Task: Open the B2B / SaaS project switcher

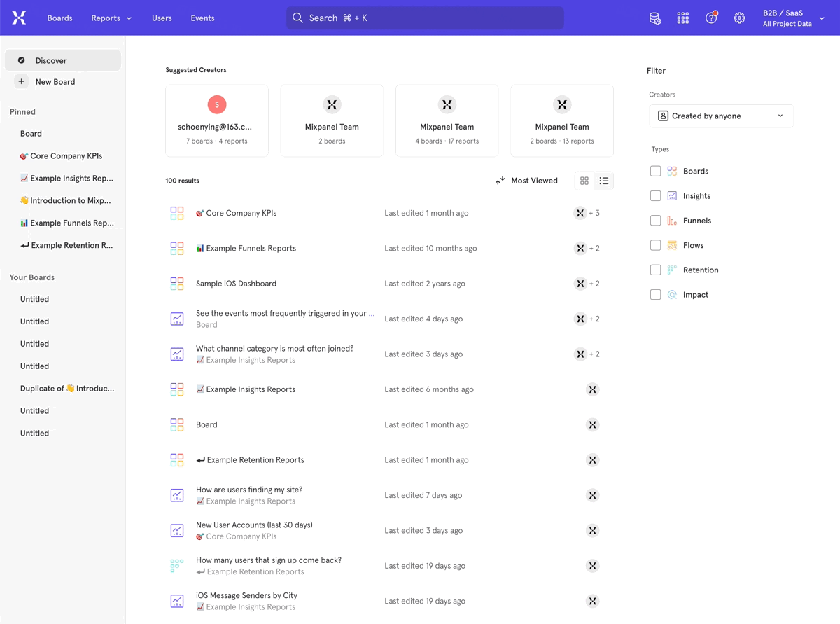Action: tap(793, 18)
